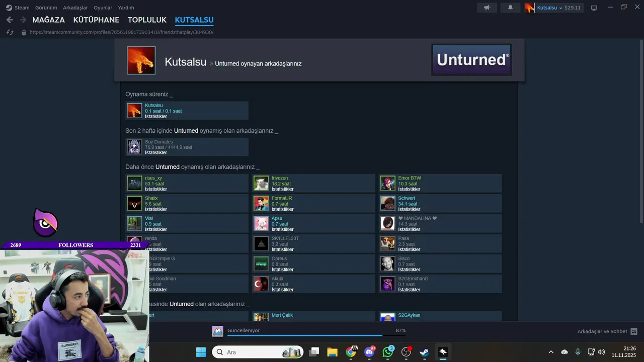Screen dimensions: 644x362
Task: Click the page vertical scrollbar
Action: (640, 132)
